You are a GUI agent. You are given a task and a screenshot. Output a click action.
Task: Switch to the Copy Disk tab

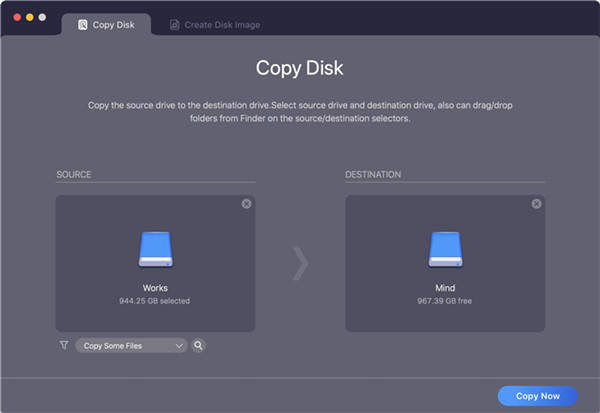pos(105,24)
